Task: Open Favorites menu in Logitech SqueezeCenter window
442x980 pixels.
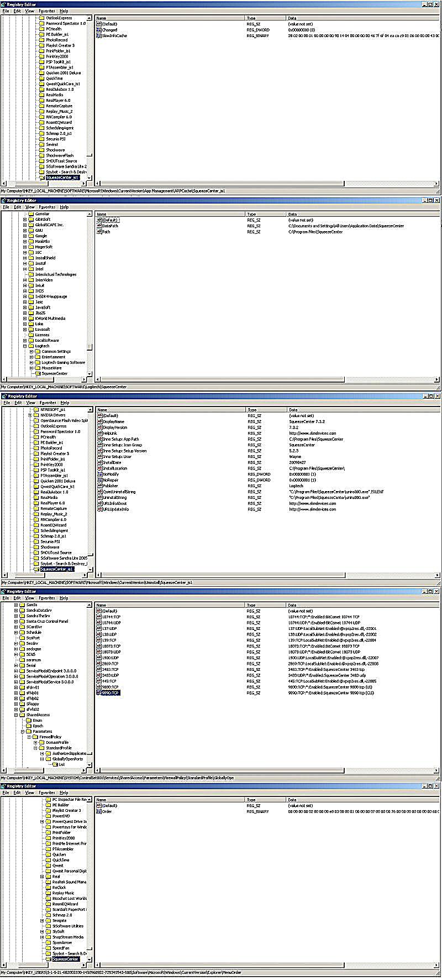Action: pyautogui.click(x=48, y=207)
